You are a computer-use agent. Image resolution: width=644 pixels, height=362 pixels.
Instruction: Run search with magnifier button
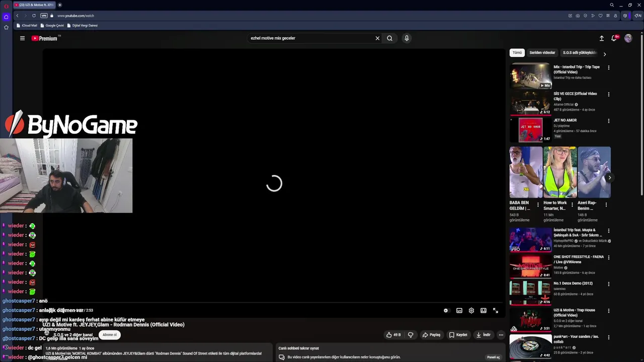point(389,38)
